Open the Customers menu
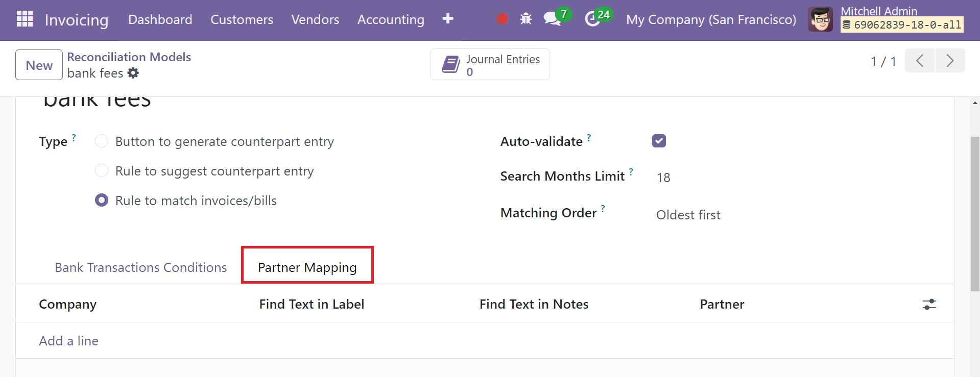The image size is (980, 377). click(242, 19)
